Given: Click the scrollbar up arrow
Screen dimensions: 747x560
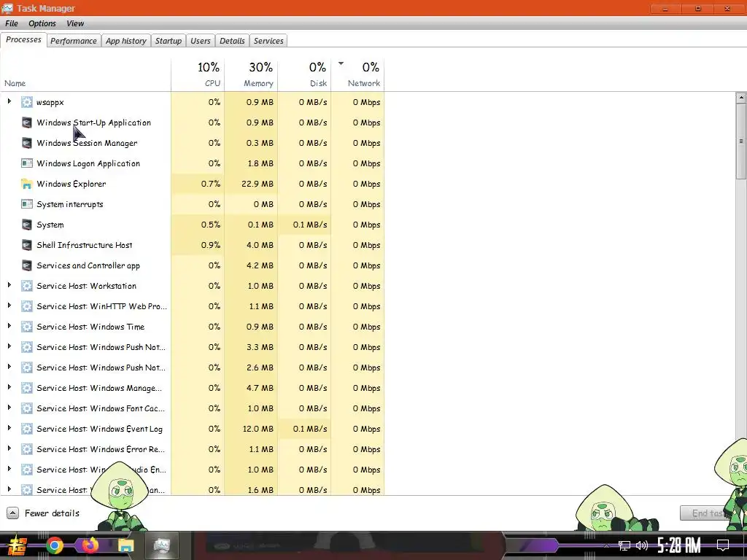Looking at the screenshot, I should pyautogui.click(x=741, y=98).
